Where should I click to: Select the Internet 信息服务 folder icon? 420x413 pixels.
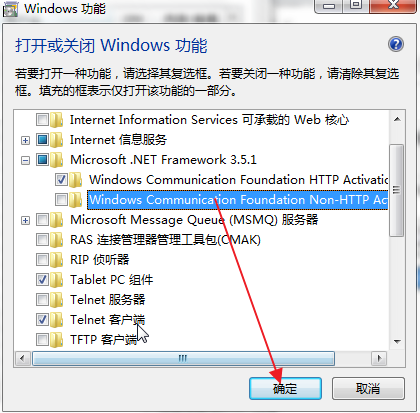click(x=57, y=140)
